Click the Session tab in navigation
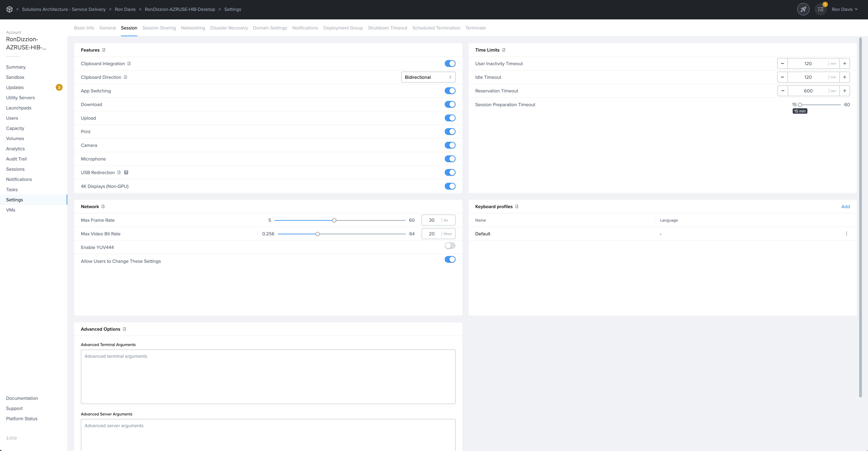The width and height of the screenshot is (868, 451). 129,28
